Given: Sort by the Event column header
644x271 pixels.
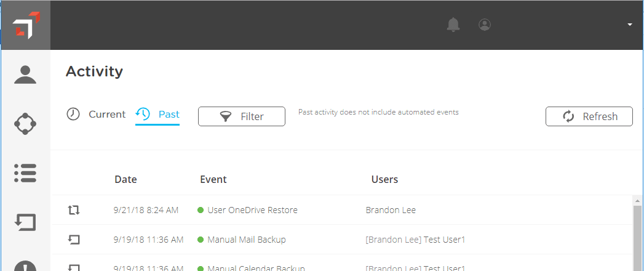Looking at the screenshot, I should tap(213, 179).
